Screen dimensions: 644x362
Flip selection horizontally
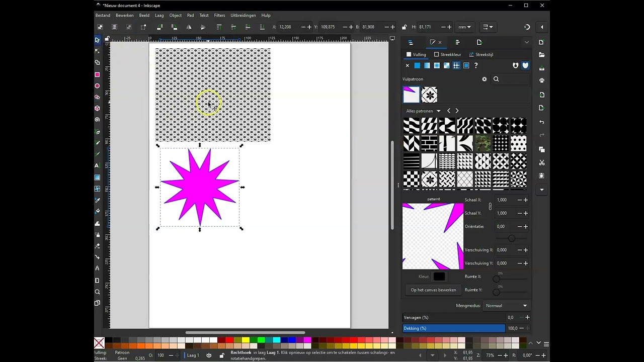[189, 27]
